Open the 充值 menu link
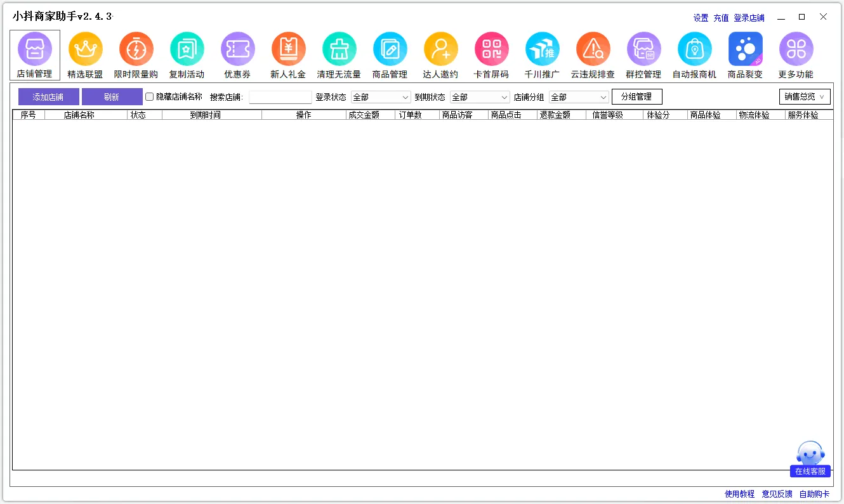The image size is (844, 504). (721, 18)
